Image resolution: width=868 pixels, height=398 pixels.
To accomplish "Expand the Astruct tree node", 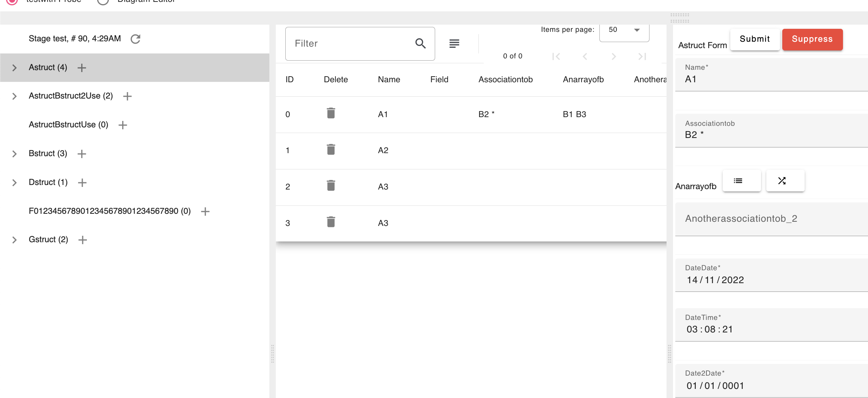I will coord(14,67).
